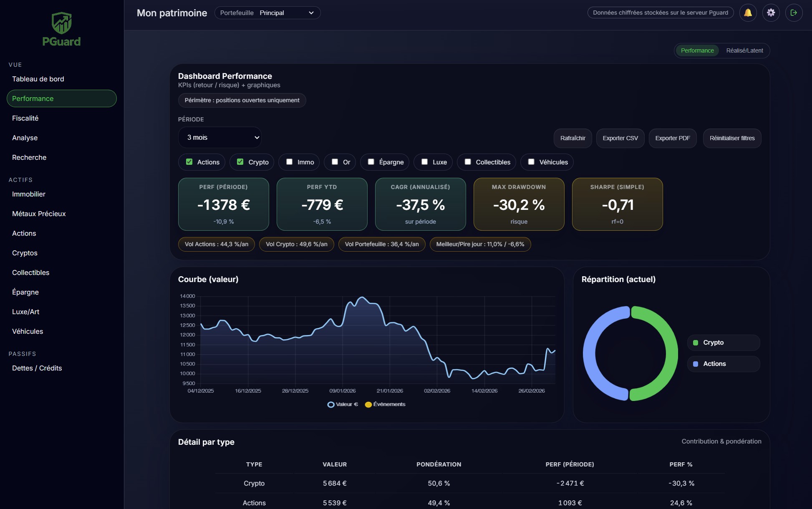
Task: Uncheck the Actions asset filter
Action: 189,162
